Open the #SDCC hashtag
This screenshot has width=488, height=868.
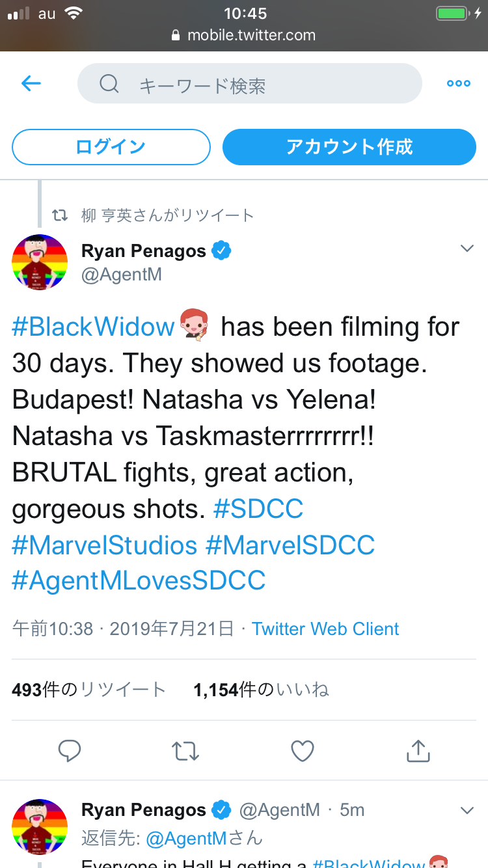tap(258, 509)
